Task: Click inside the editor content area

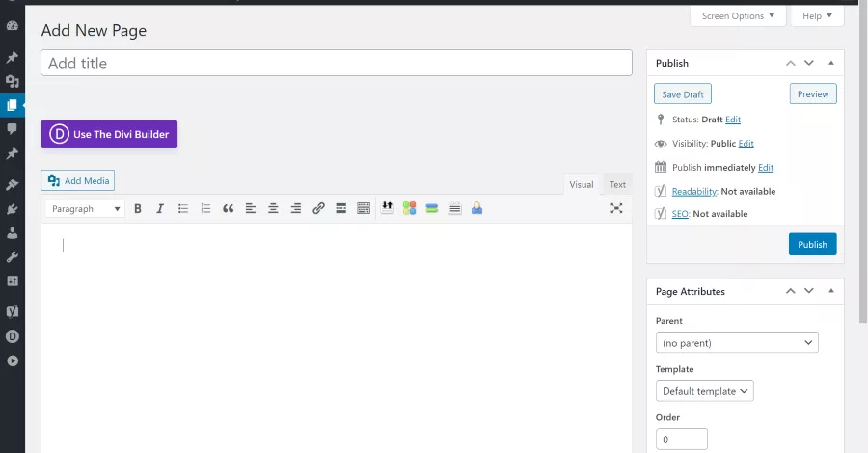Action: [337, 337]
